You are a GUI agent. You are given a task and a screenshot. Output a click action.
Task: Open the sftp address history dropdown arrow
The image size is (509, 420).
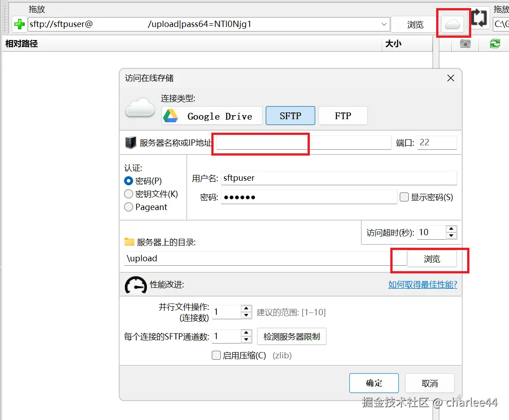[384, 25]
